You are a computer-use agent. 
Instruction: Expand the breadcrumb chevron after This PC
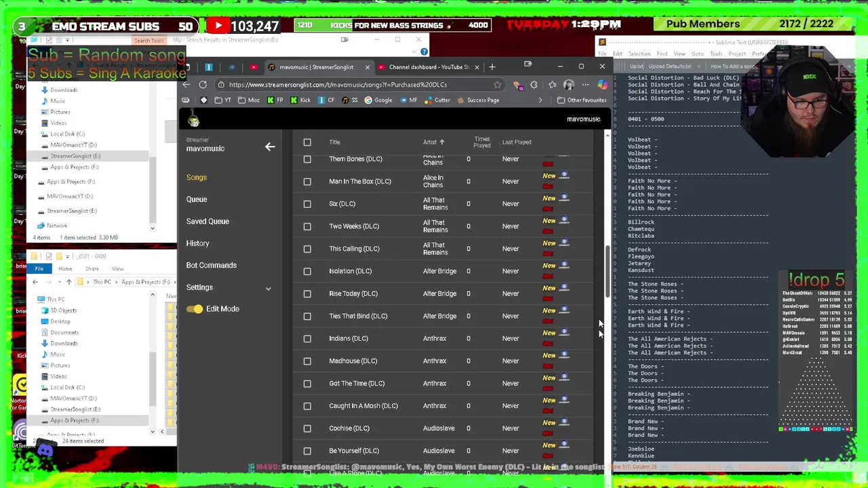pos(117,282)
